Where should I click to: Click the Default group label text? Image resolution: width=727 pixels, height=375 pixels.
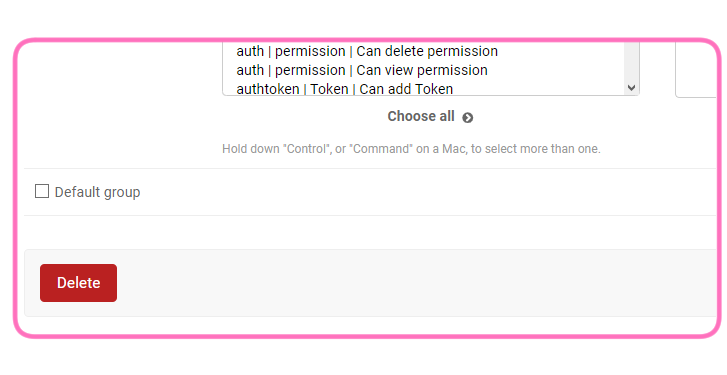pyautogui.click(x=97, y=192)
